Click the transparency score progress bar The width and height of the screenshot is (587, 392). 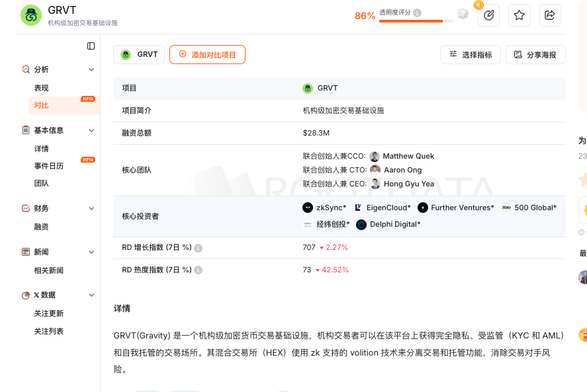click(x=416, y=21)
